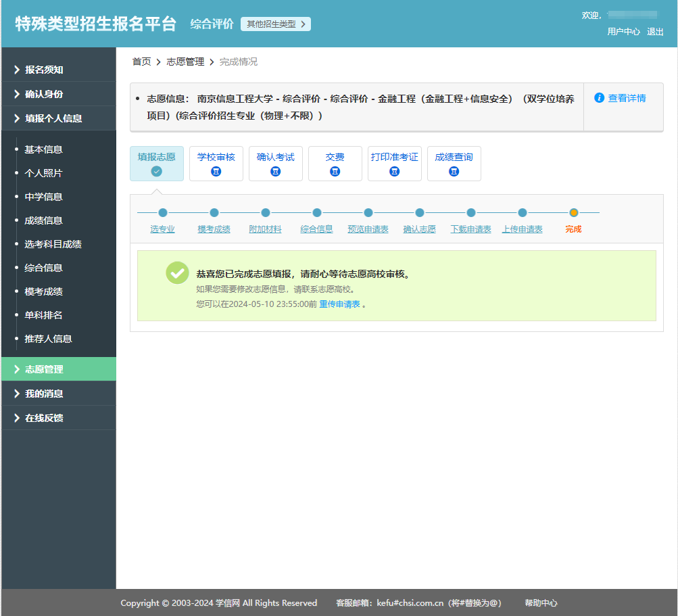Go to the 模考成绩 step link

(214, 229)
